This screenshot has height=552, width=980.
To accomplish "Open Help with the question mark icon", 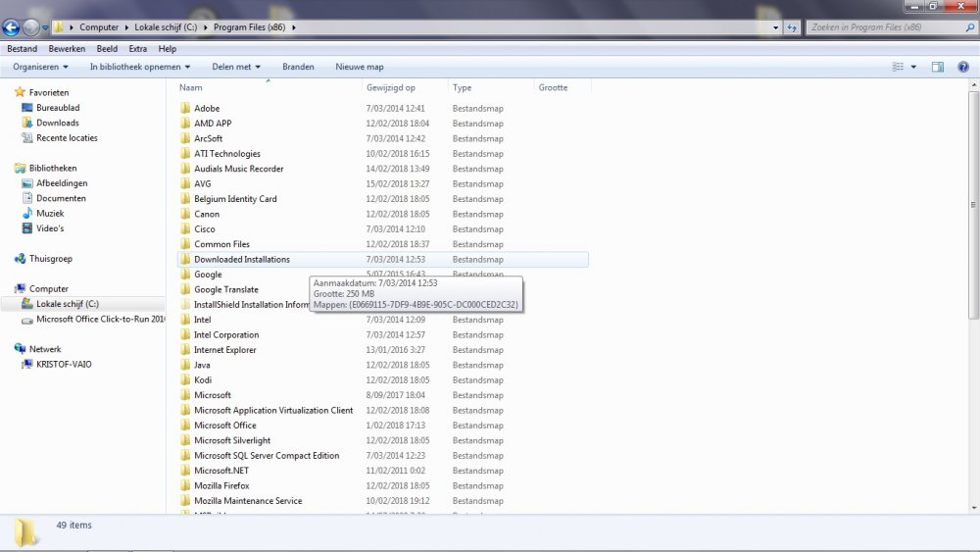I will [x=963, y=67].
